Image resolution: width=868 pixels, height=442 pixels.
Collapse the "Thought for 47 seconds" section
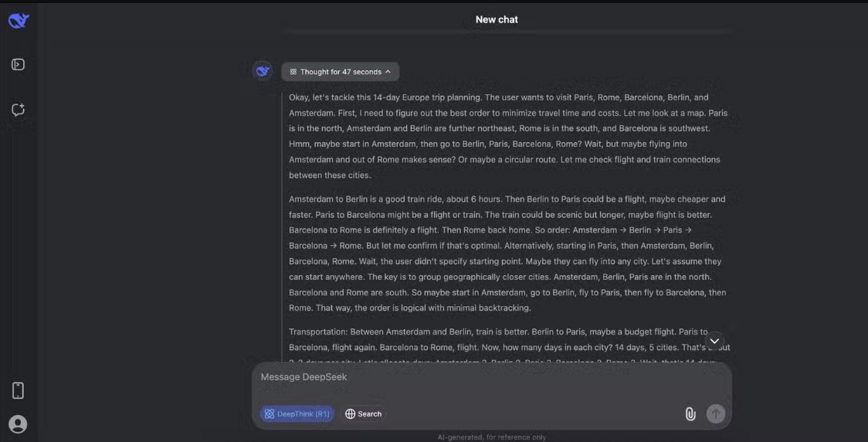[341, 72]
